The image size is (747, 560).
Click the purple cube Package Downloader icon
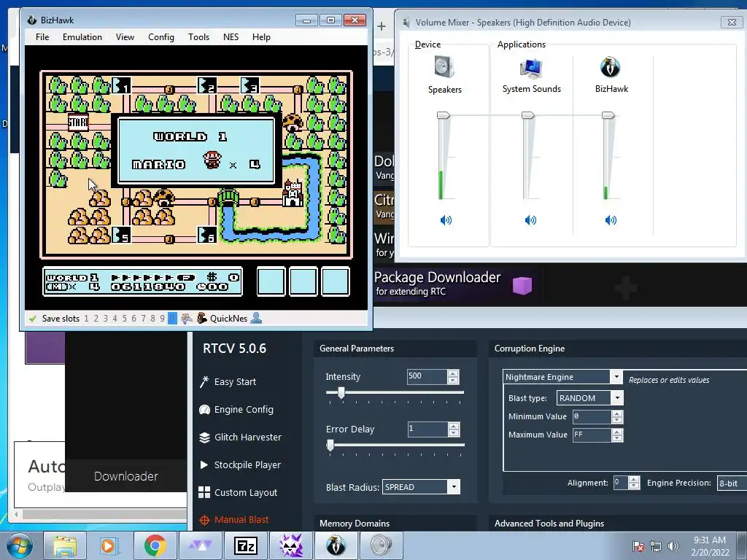tap(522, 286)
